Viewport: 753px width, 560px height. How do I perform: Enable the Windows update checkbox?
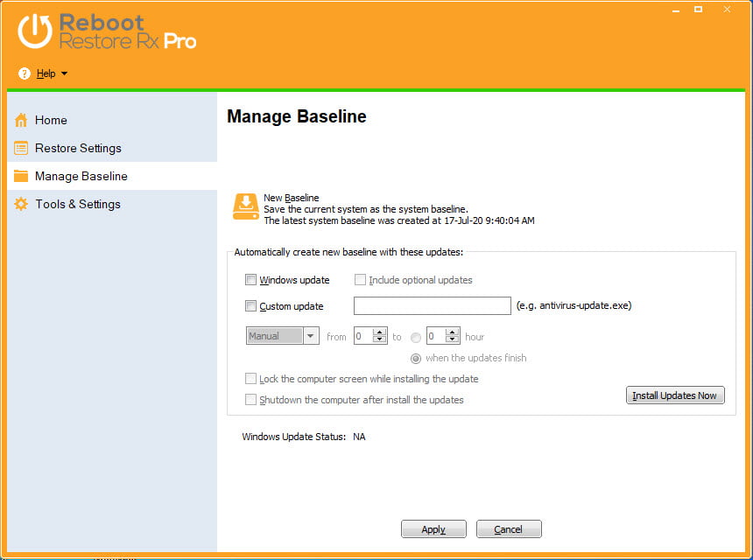coord(250,280)
